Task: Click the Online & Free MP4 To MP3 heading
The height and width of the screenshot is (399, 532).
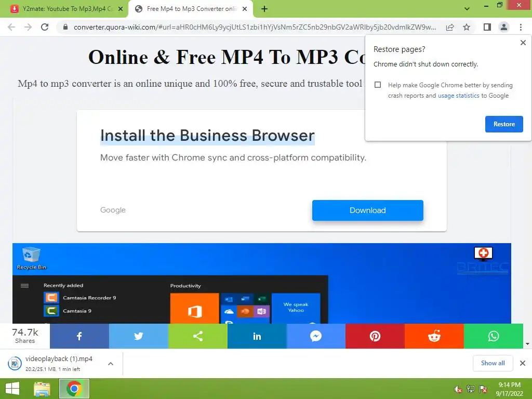Action: point(227,57)
